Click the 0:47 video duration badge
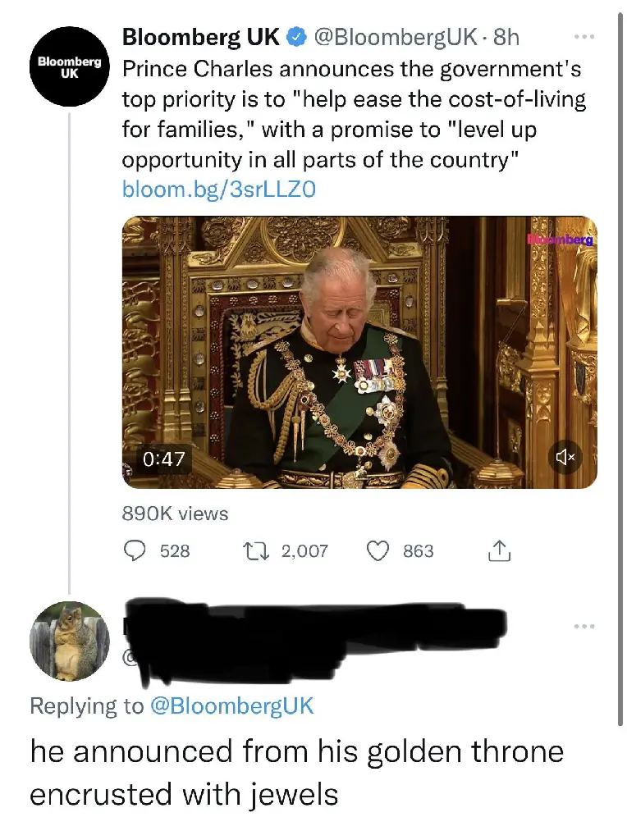The width and height of the screenshot is (627, 840). tap(163, 459)
